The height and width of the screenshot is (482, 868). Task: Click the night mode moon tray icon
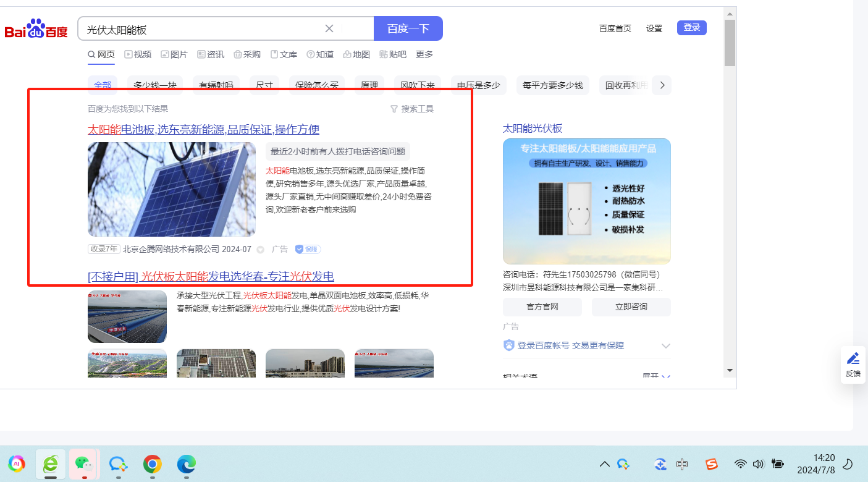(x=848, y=463)
